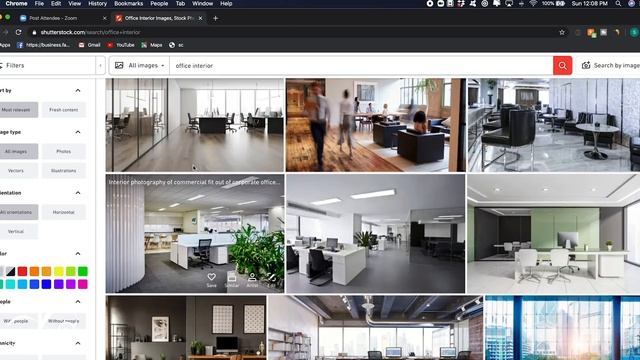
Task: Collapse the Filters sidebar with arrow
Action: [x=100, y=65]
